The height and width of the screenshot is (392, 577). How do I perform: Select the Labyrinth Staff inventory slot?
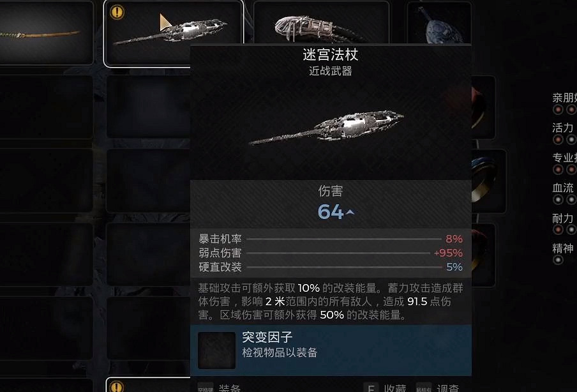[x=173, y=33]
